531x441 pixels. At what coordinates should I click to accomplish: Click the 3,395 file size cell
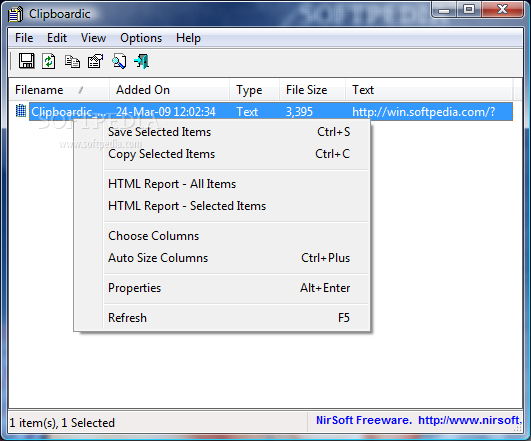[x=299, y=112]
